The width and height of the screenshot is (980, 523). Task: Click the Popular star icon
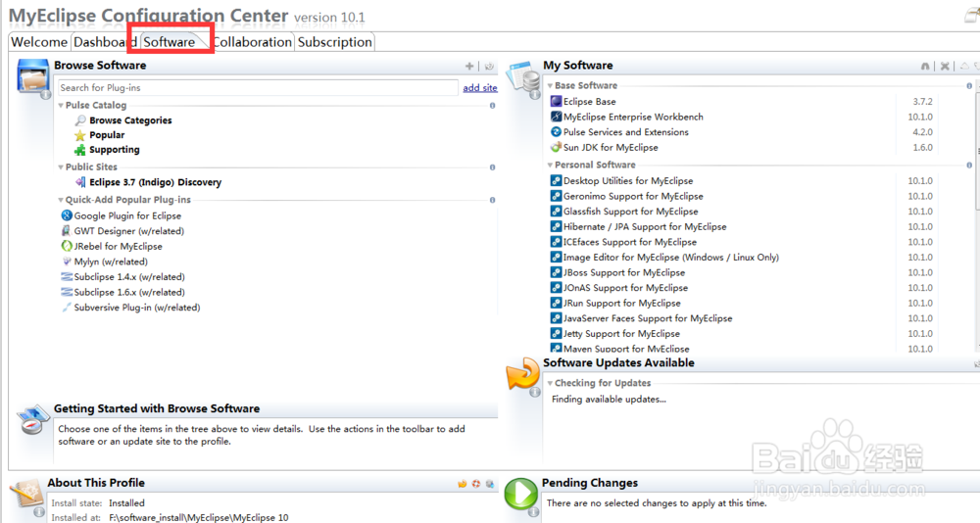[x=80, y=135]
